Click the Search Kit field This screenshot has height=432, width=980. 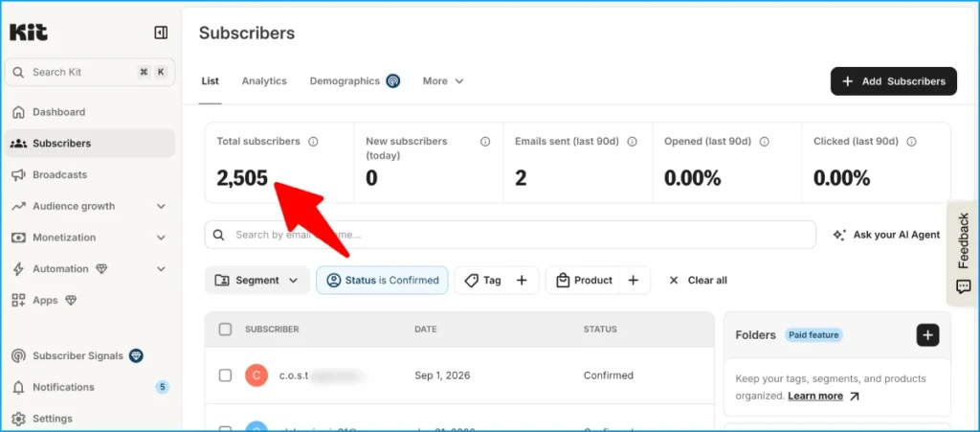(x=89, y=72)
